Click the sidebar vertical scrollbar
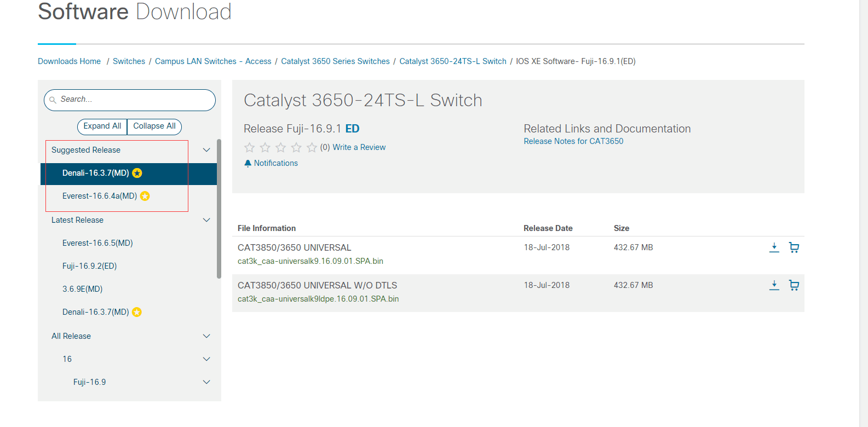This screenshot has width=868, height=427. [219, 209]
